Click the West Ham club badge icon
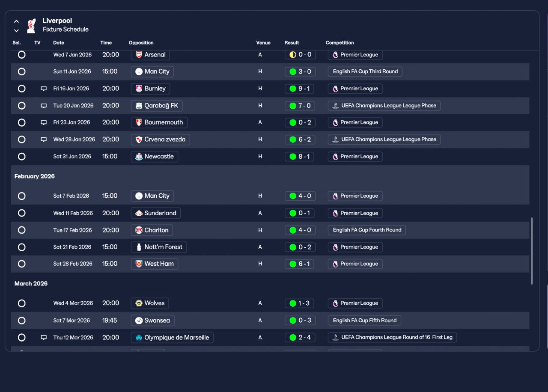The image size is (548, 392). (139, 264)
